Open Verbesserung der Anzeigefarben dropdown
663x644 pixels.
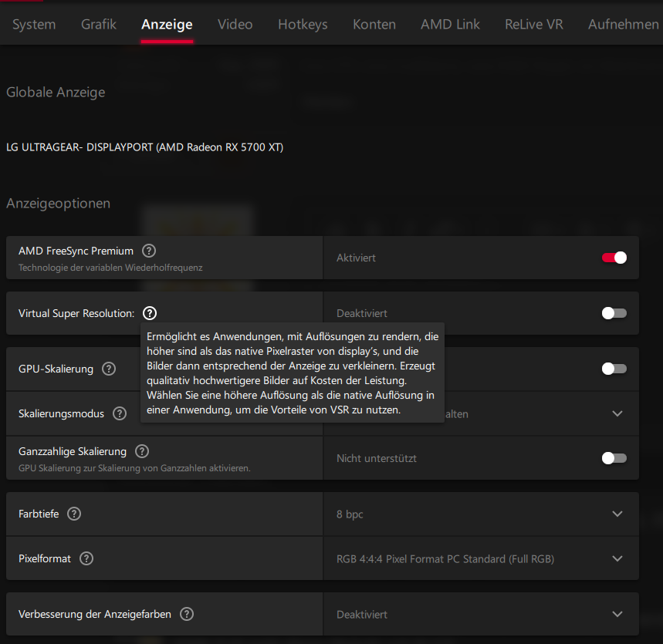tap(481, 614)
